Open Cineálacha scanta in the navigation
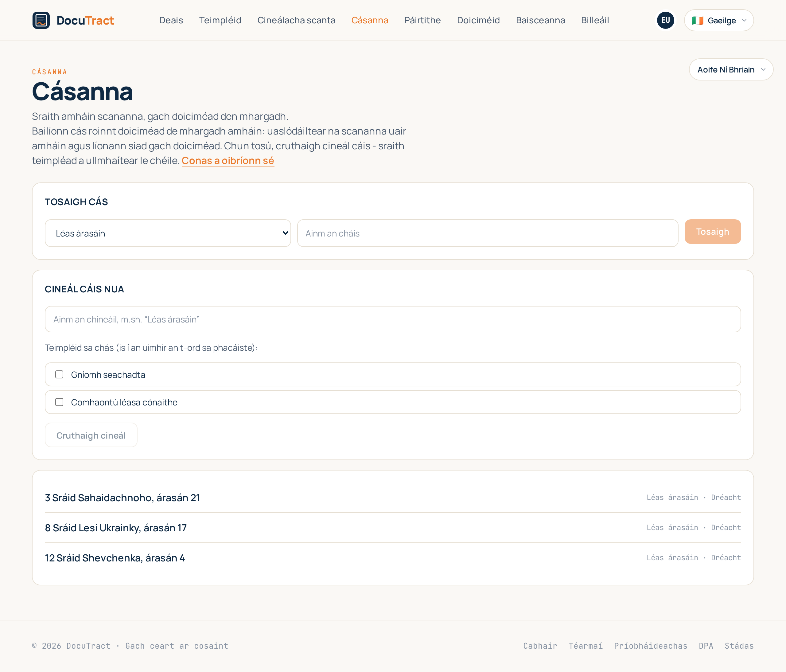This screenshot has height=672, width=786. coord(296,20)
